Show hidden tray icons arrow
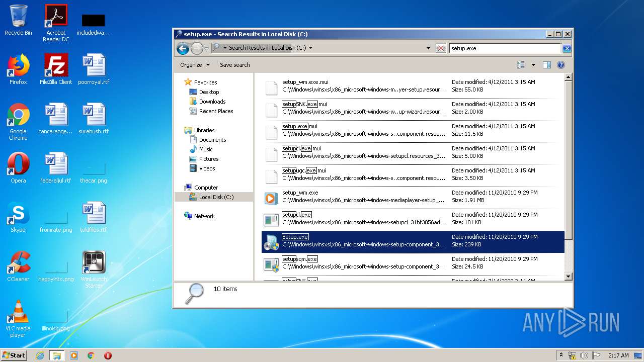The image size is (644, 362). pyautogui.click(x=561, y=355)
